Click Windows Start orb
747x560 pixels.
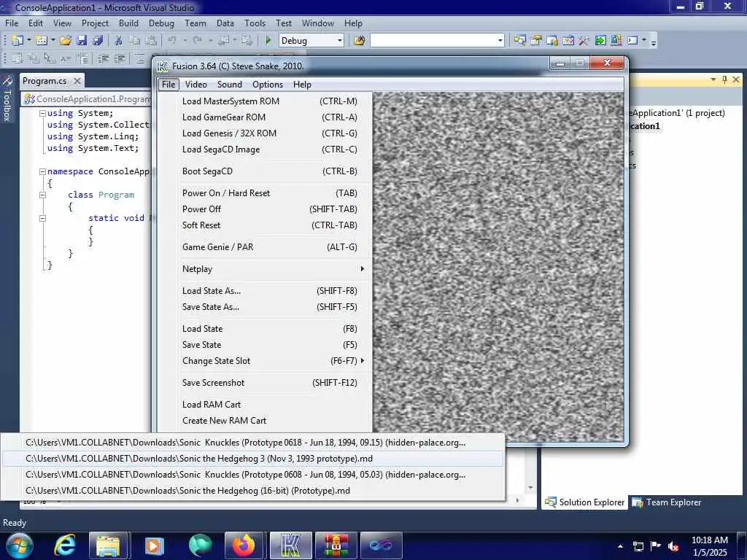[x=20, y=545]
